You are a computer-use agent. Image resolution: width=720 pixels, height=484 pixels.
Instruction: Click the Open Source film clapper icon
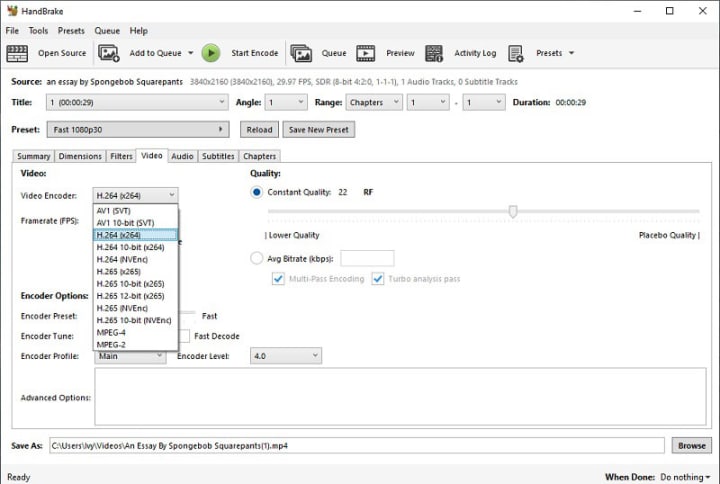[17, 53]
